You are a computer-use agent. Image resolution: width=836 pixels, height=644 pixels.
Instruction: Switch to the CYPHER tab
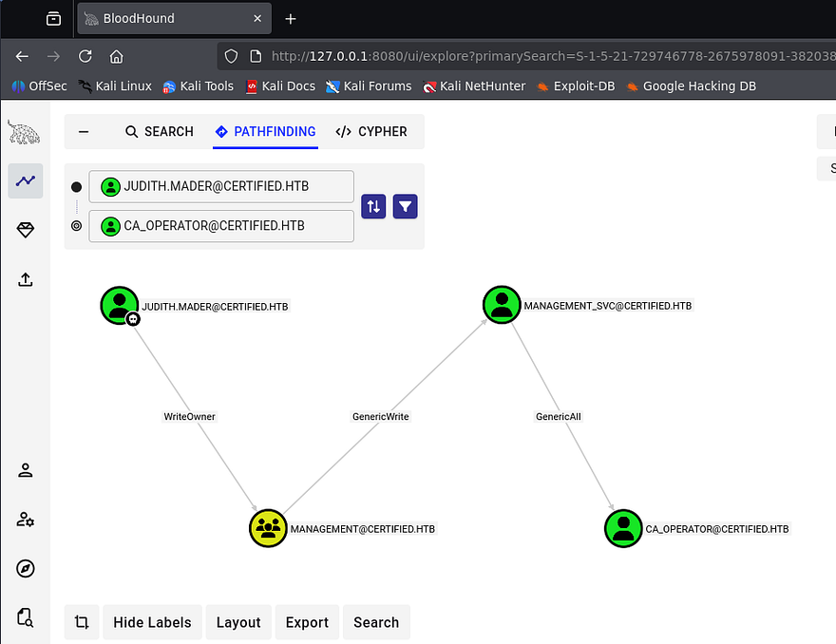coord(371,132)
